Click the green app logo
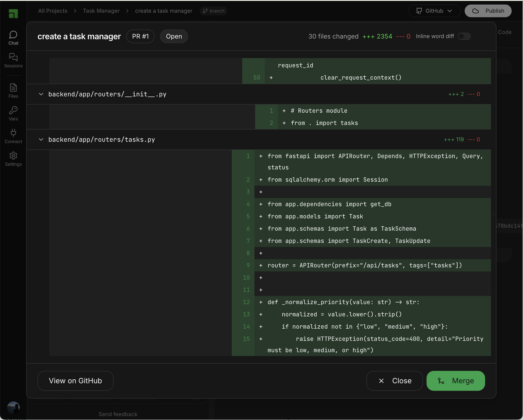Image resolution: width=523 pixels, height=420 pixels. click(13, 14)
